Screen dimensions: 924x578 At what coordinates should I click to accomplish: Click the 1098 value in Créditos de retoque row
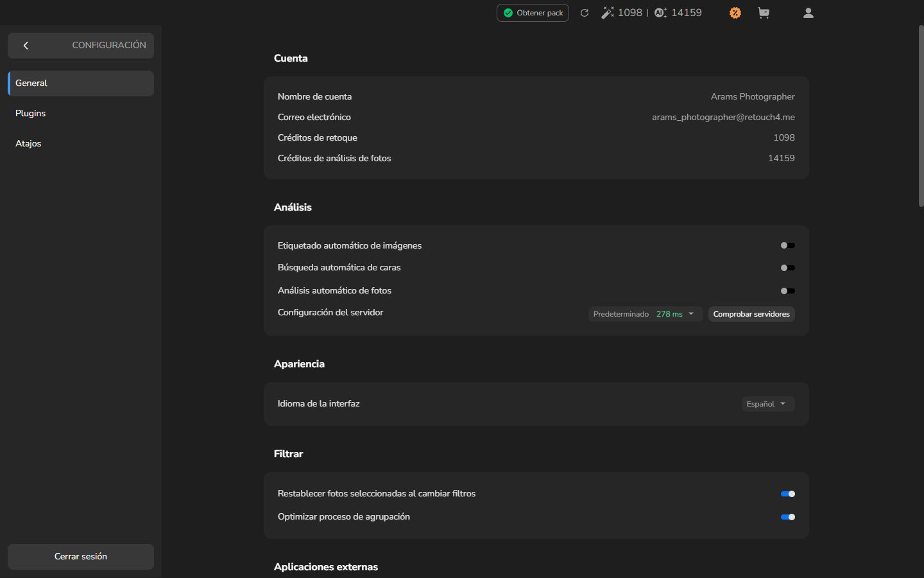pos(784,137)
